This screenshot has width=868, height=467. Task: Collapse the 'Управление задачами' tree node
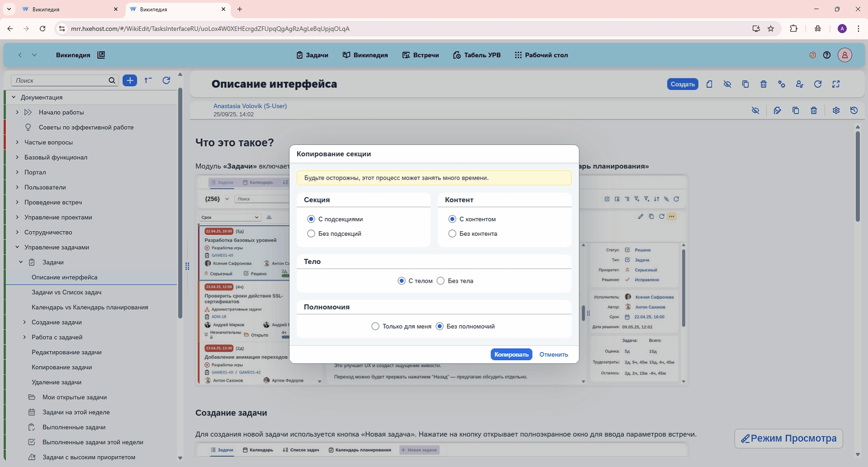17,248
